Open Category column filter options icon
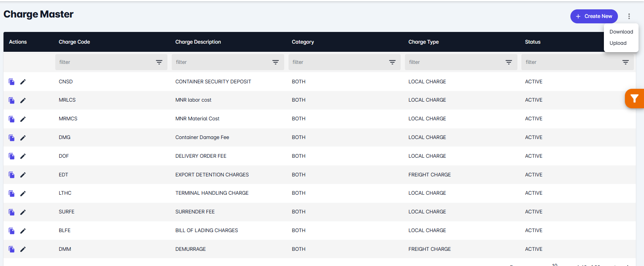This screenshot has width=644, height=266. 392,62
